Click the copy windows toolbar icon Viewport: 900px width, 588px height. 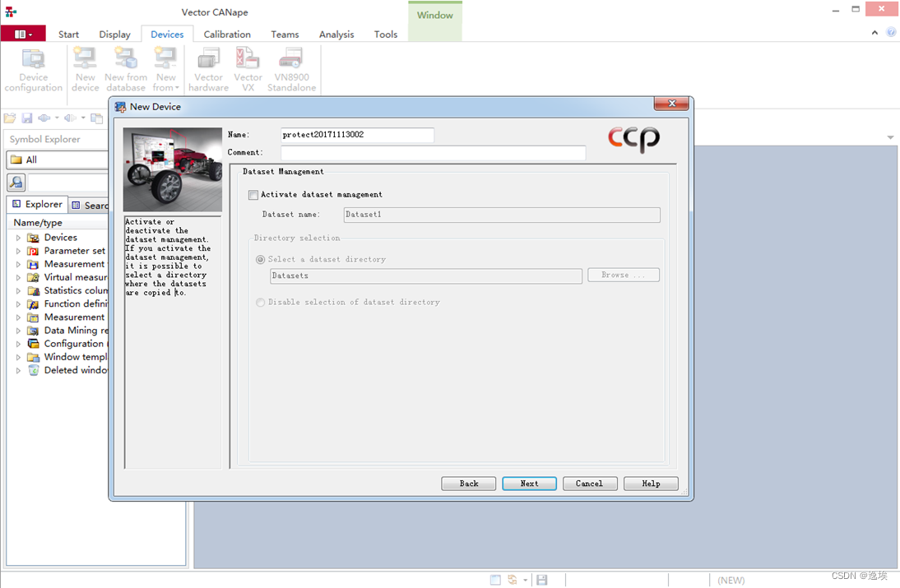[96, 118]
